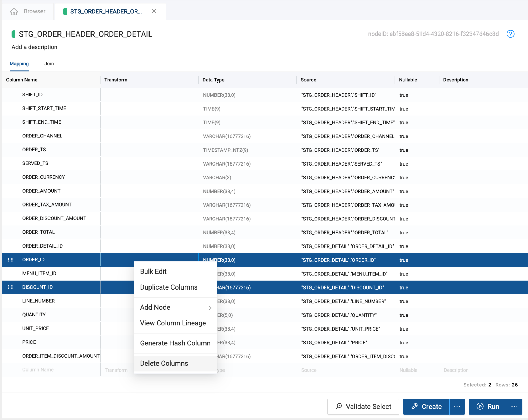528x420 pixels.
Task: Click the node title STG_ORDER_HEADER_ORDER_DETAIL
Action: point(86,34)
